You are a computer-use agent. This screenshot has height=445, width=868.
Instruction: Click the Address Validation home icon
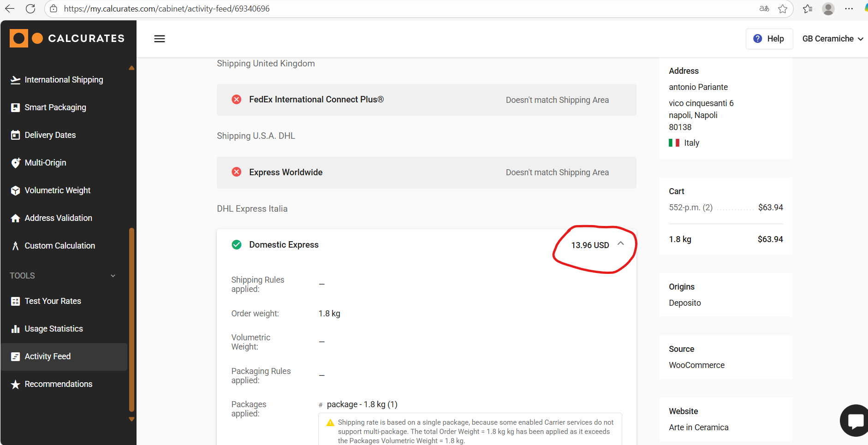pos(16,218)
